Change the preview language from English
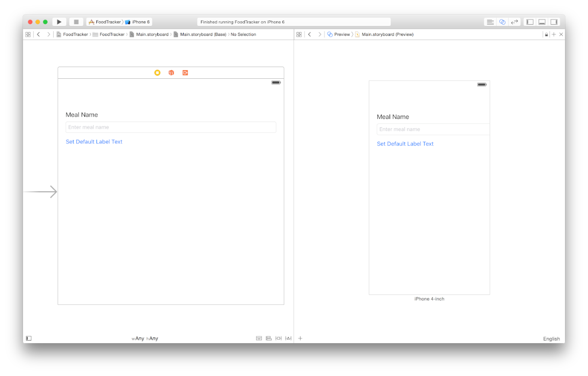This screenshot has width=588, height=376. coord(551,339)
